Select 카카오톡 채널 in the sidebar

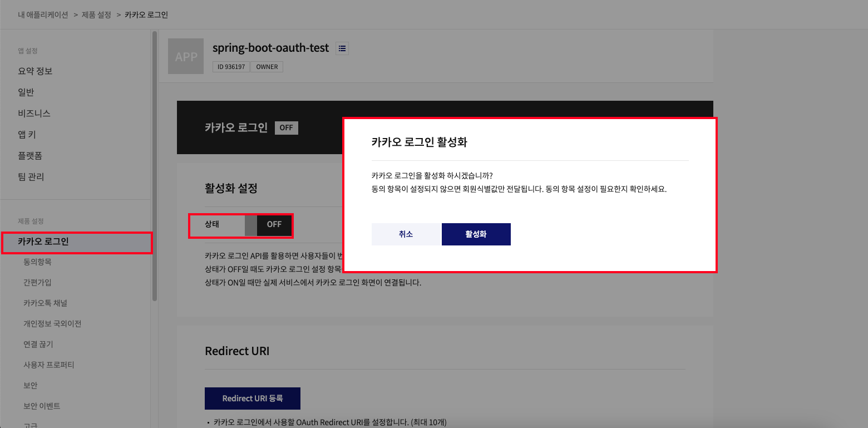pyautogui.click(x=45, y=303)
